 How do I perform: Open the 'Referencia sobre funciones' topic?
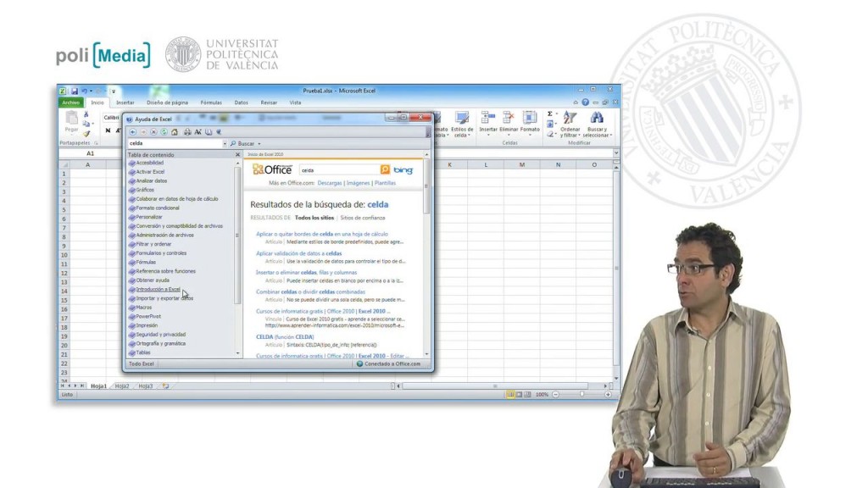pos(166,271)
